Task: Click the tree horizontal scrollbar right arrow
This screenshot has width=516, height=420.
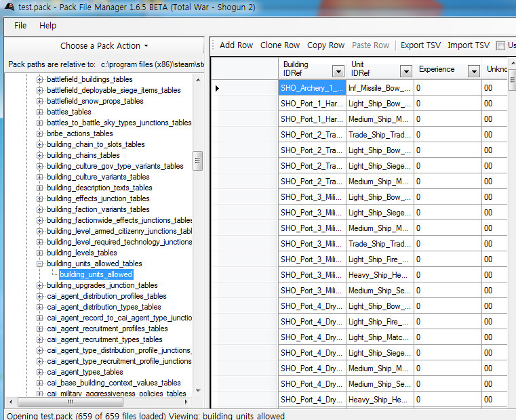Action: 186,402
